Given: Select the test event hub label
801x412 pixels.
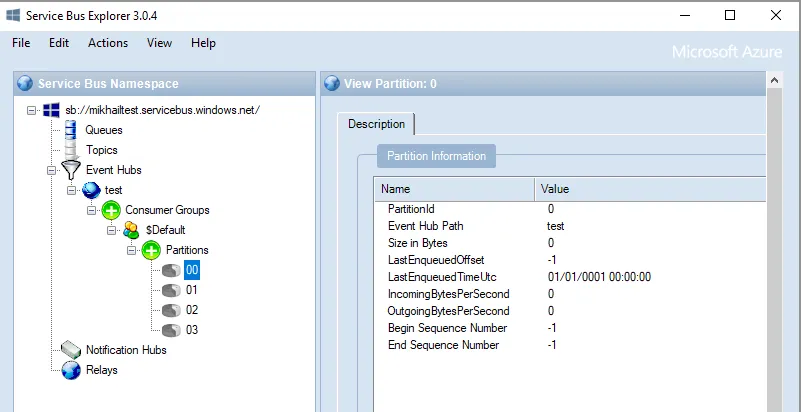Looking at the screenshot, I should click(x=113, y=190).
